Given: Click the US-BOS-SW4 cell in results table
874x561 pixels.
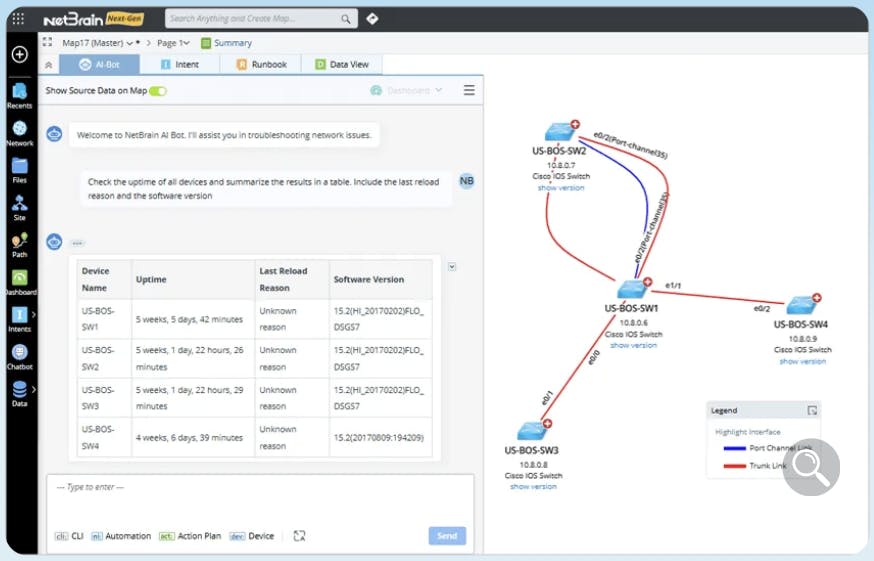Looking at the screenshot, I should coord(104,438).
